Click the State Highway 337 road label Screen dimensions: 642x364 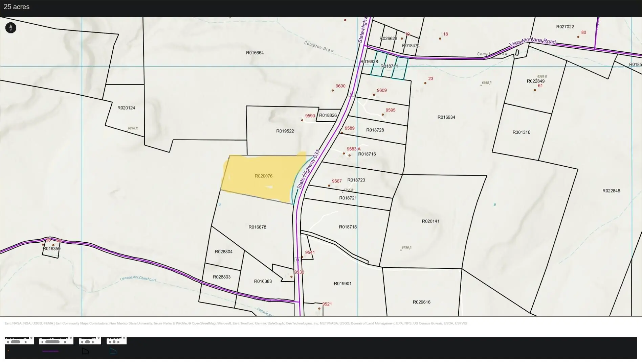click(x=308, y=169)
